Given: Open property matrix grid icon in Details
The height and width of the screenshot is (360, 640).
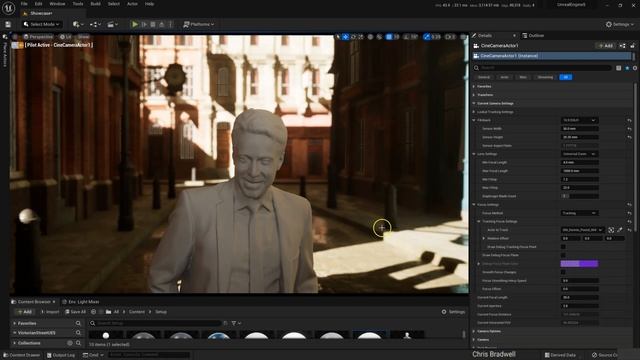Looking at the screenshot, I should tap(619, 68).
